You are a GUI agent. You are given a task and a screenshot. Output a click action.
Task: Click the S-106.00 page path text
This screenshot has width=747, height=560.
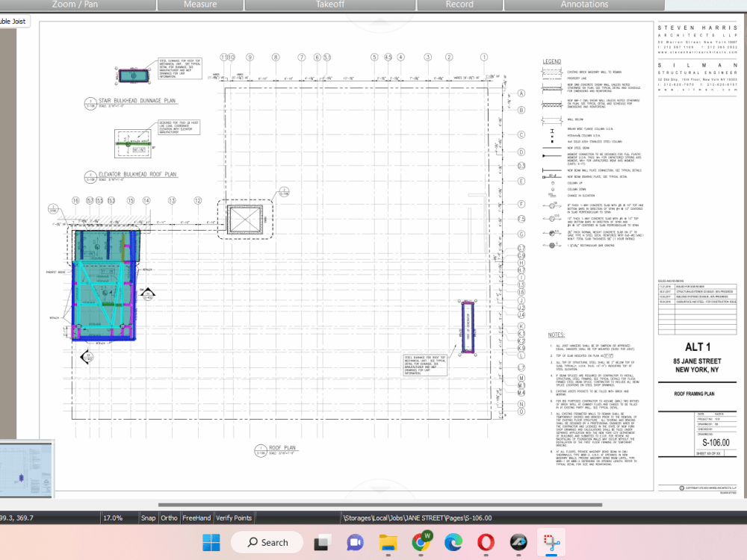coord(418,517)
